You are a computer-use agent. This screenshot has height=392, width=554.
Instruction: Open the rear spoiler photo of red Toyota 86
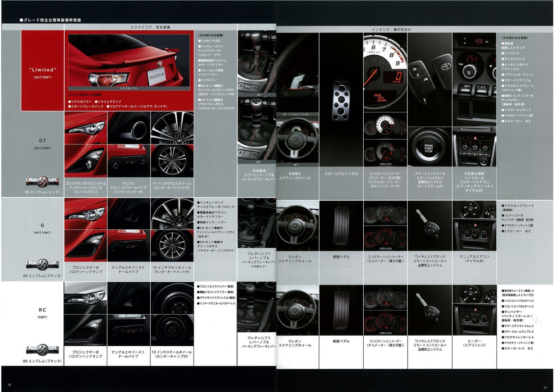pos(129,61)
